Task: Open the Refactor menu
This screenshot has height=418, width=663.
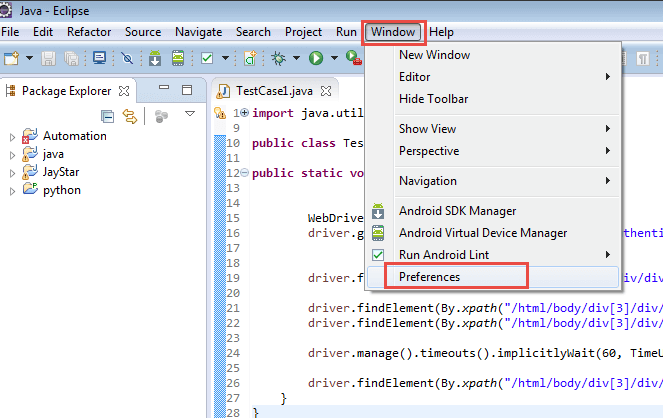Action: point(89,32)
